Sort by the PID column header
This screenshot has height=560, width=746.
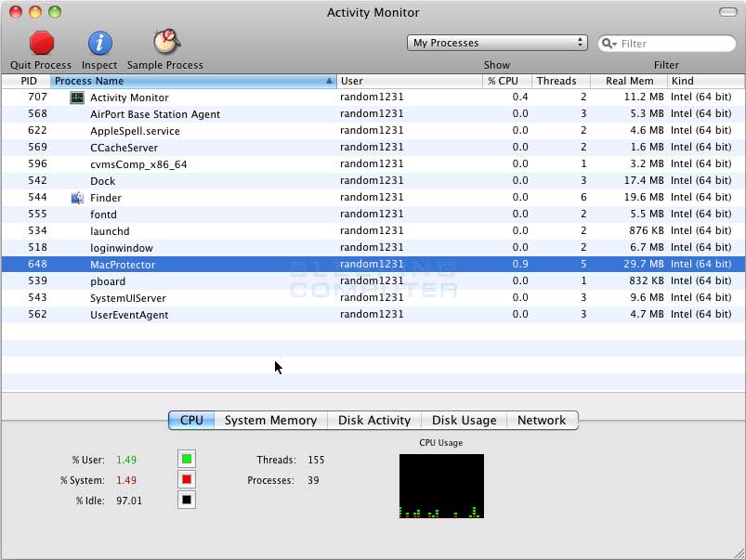click(26, 81)
